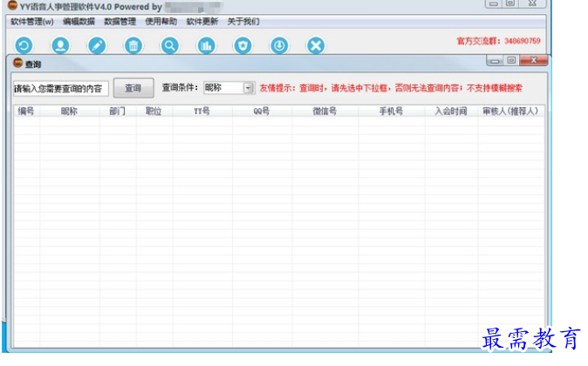Sort by the 编号 column header
The height and width of the screenshot is (366, 588).
pos(26,112)
